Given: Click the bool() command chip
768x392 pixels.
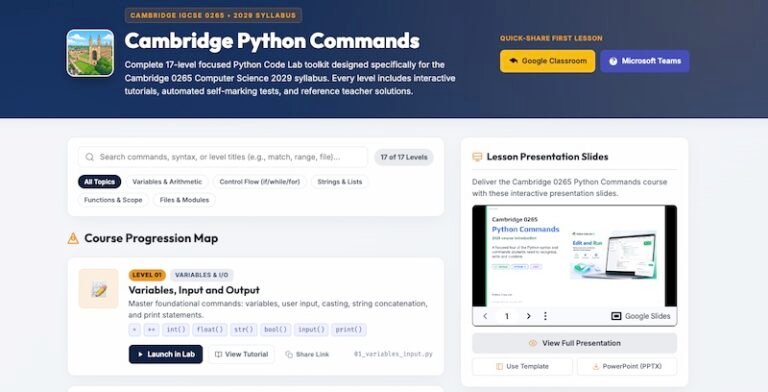Looking at the screenshot, I should coord(275,330).
